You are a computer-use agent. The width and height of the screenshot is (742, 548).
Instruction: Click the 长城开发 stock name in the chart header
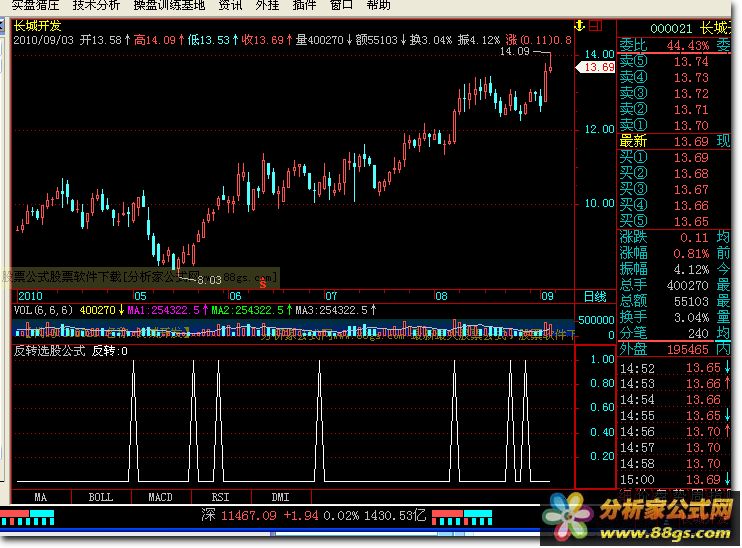(37, 26)
